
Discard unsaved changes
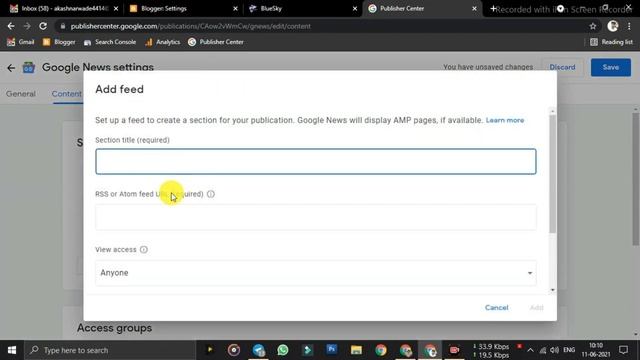pos(562,67)
